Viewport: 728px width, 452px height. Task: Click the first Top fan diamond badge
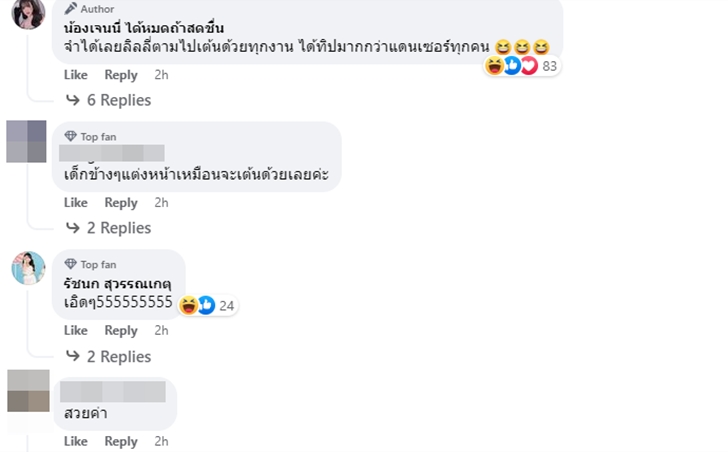tap(70, 136)
